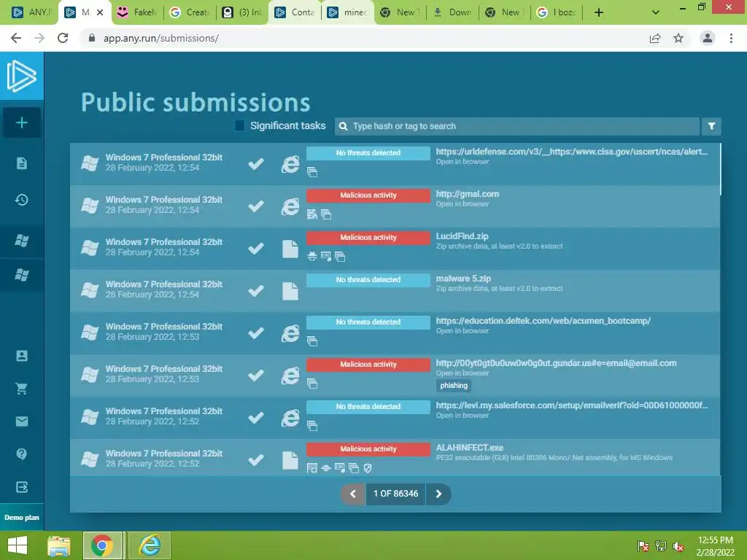Image resolution: width=747 pixels, height=560 pixels.
Task: Switch to Conta browser tab
Action: [x=295, y=12]
